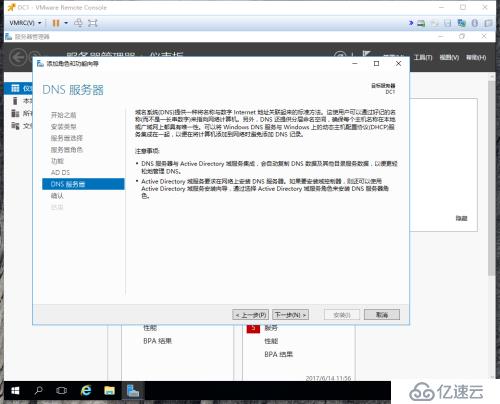Go to the 功能 wizard step
Viewport: 500px width, 404px height.
57,161
